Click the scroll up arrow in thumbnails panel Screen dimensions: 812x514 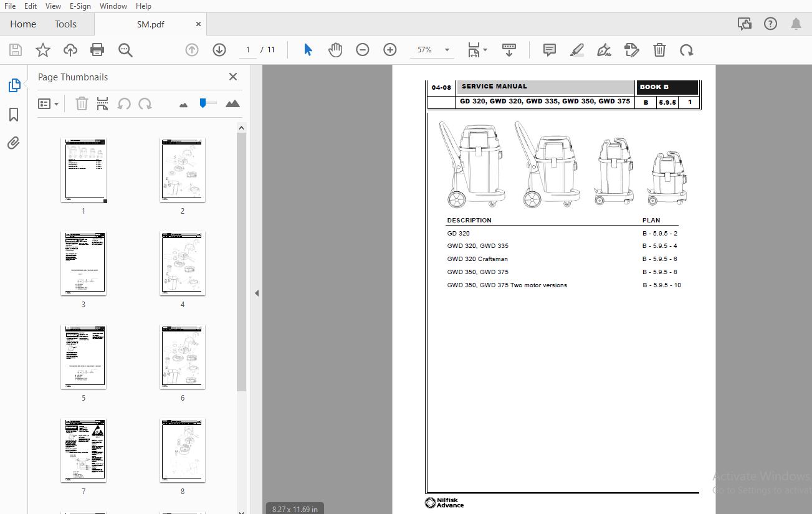242,128
